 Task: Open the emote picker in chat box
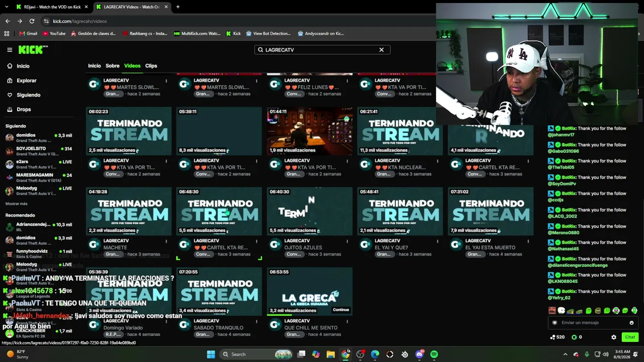[x=631, y=323]
